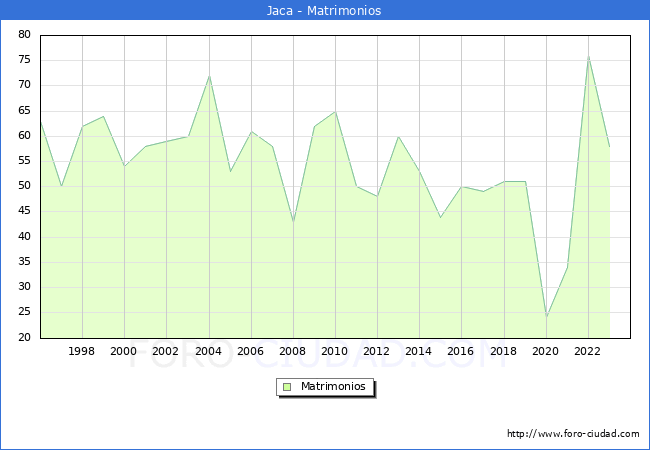Click the 2022 peak data point
The height and width of the screenshot is (450, 650).
(588, 56)
